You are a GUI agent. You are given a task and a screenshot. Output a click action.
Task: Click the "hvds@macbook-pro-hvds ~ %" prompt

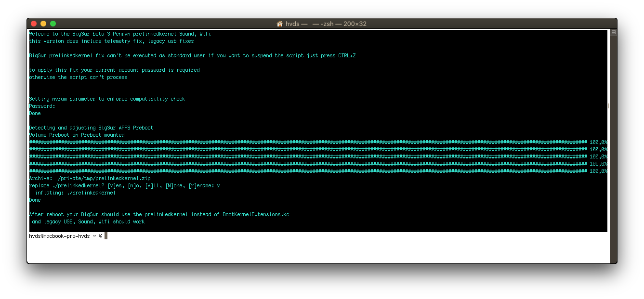[66, 236]
